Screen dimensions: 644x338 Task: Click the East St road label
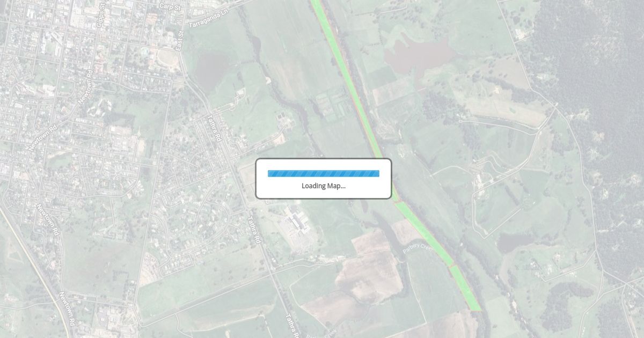pos(179,41)
